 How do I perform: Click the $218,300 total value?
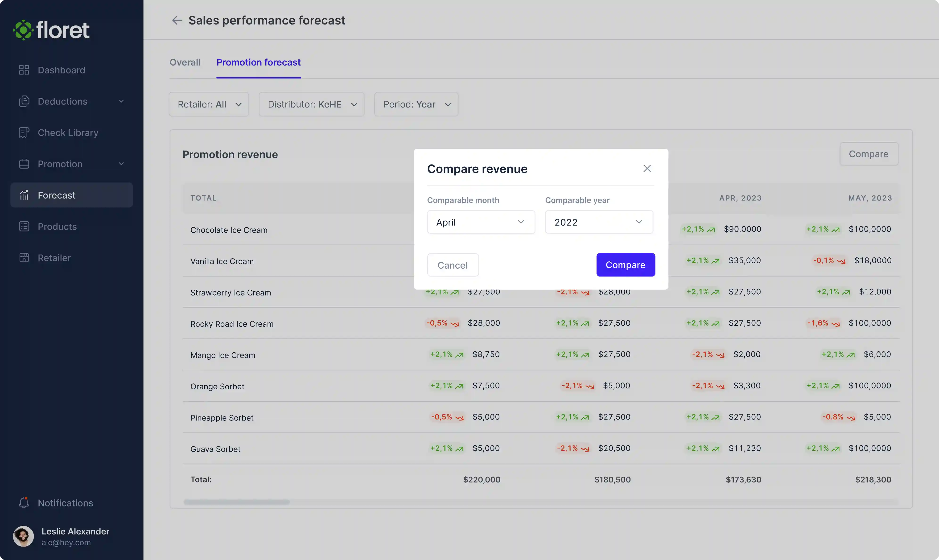(x=873, y=479)
